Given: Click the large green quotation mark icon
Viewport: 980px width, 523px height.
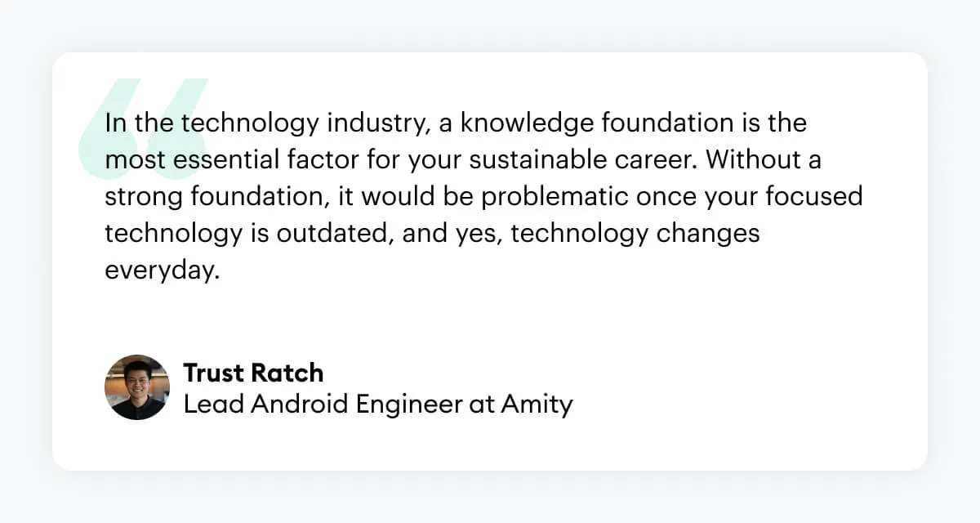Looking at the screenshot, I should pyautogui.click(x=145, y=128).
